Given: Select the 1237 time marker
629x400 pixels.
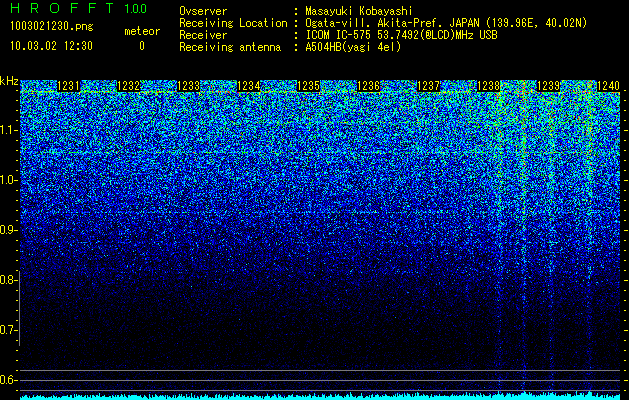Looking at the screenshot, I should (428, 86).
